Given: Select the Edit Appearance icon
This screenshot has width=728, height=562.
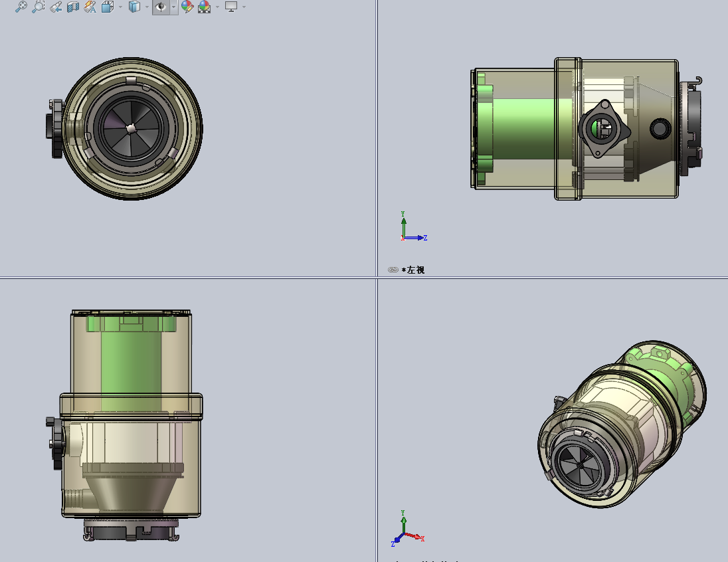Looking at the screenshot, I should 187,8.
